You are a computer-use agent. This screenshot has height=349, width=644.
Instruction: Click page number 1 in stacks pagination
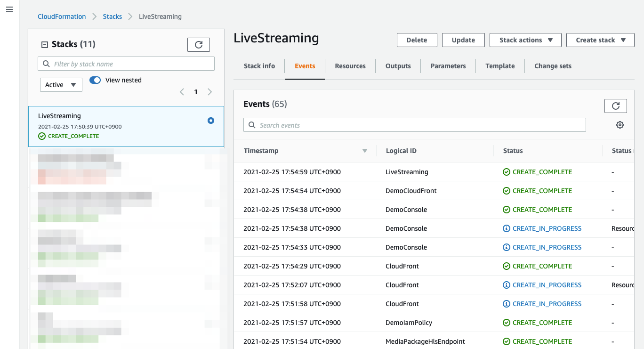click(x=196, y=92)
